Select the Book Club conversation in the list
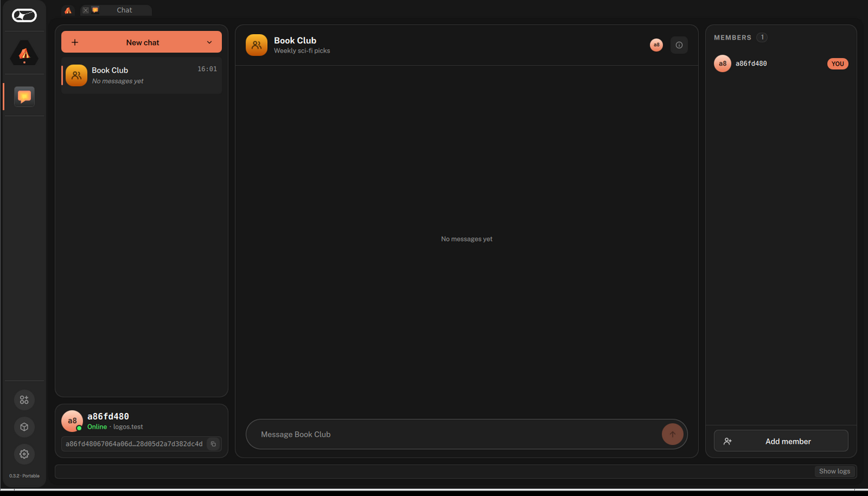Image resolution: width=868 pixels, height=496 pixels. coord(141,75)
